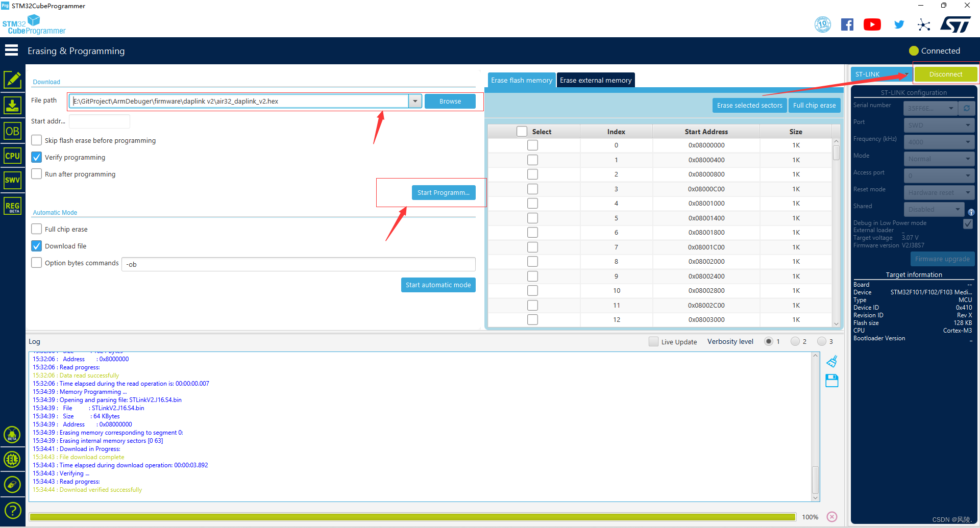Open the Option Bytes (OB) panel

(12, 131)
